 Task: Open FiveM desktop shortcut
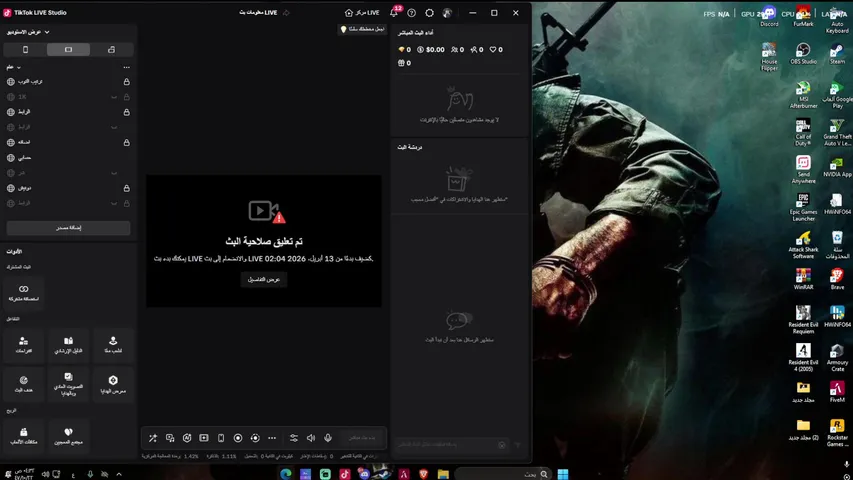tap(837, 391)
